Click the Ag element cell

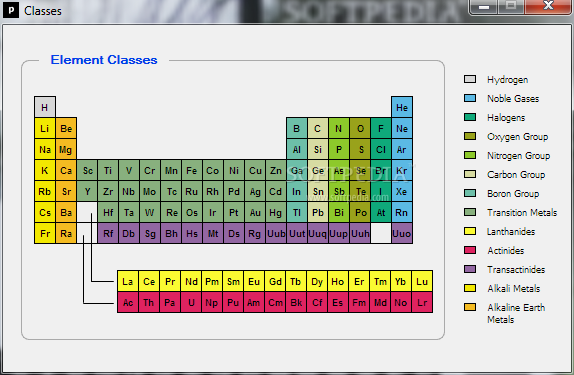pos(255,192)
